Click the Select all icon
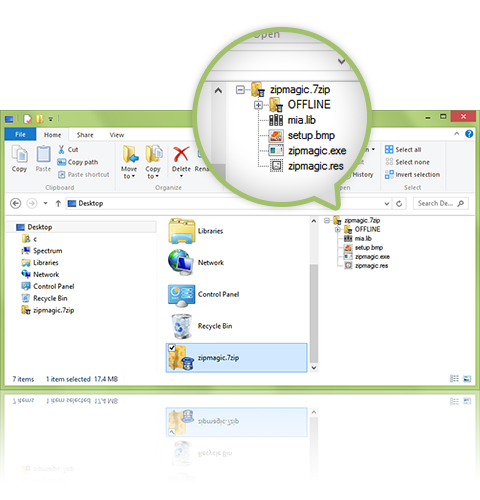The width and height of the screenshot is (480, 500). (389, 149)
